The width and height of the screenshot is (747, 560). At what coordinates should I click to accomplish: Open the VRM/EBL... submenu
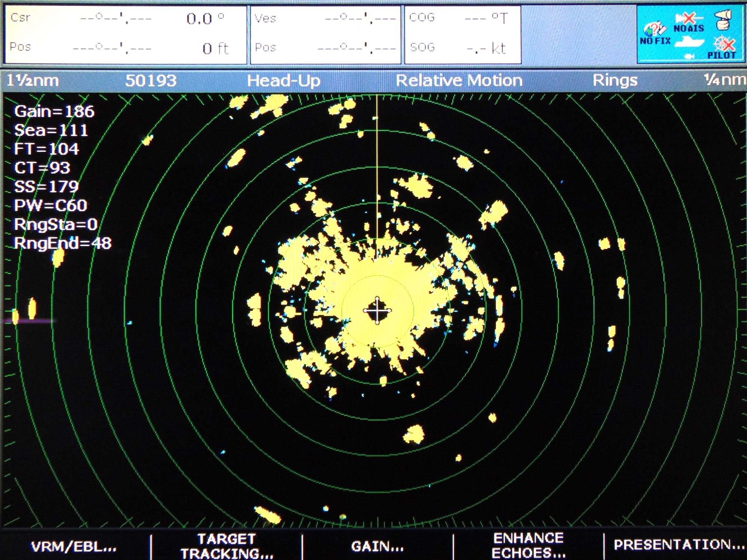(x=74, y=547)
